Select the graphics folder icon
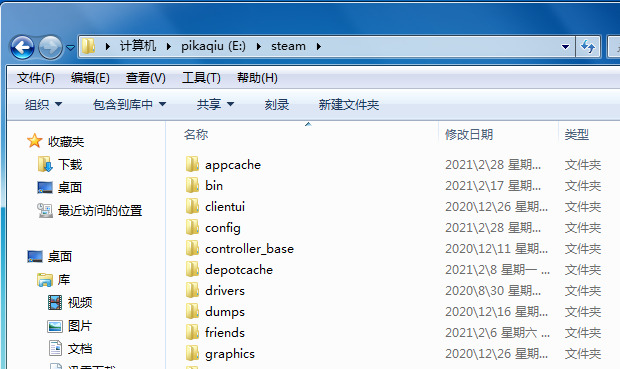 click(192, 353)
